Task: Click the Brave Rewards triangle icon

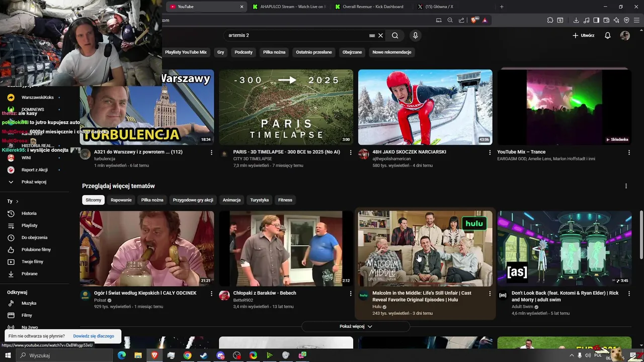Action: pos(485,20)
